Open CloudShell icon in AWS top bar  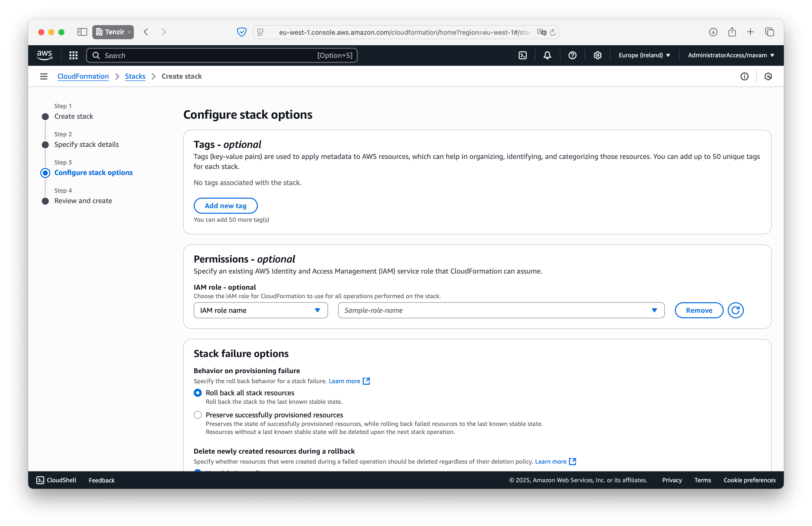522,55
